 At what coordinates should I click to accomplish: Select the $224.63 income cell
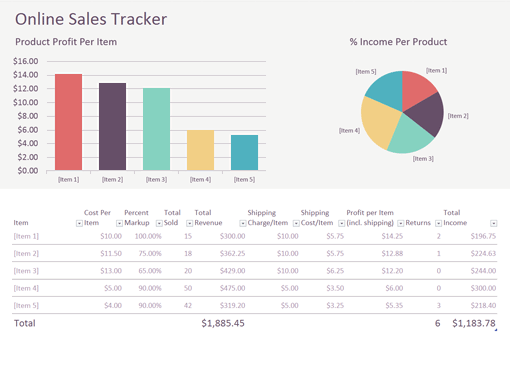pyautogui.click(x=483, y=254)
